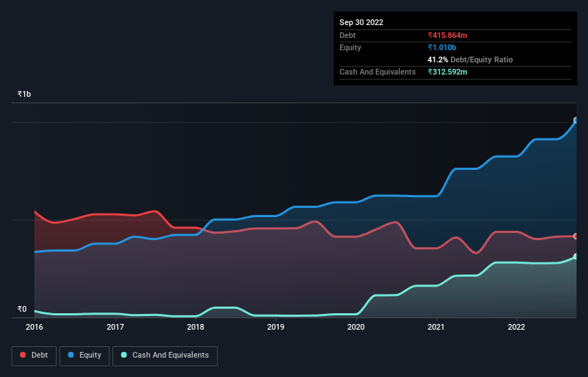
Task: Select the Cash end-point marker on chart
Action: tap(576, 257)
